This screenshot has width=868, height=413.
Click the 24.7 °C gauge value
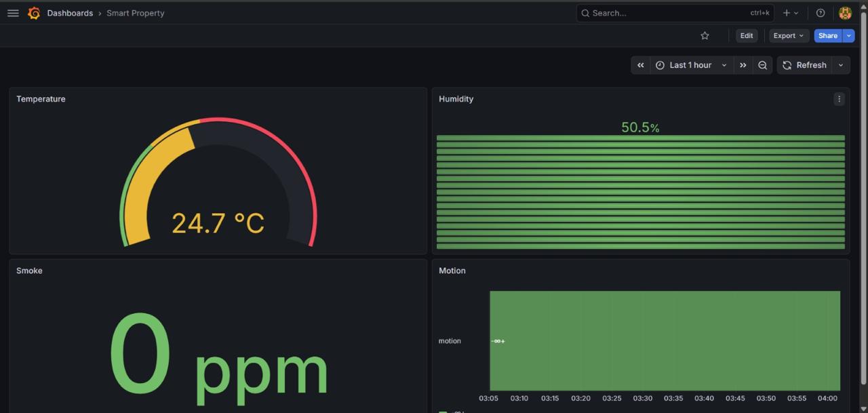[x=218, y=223]
